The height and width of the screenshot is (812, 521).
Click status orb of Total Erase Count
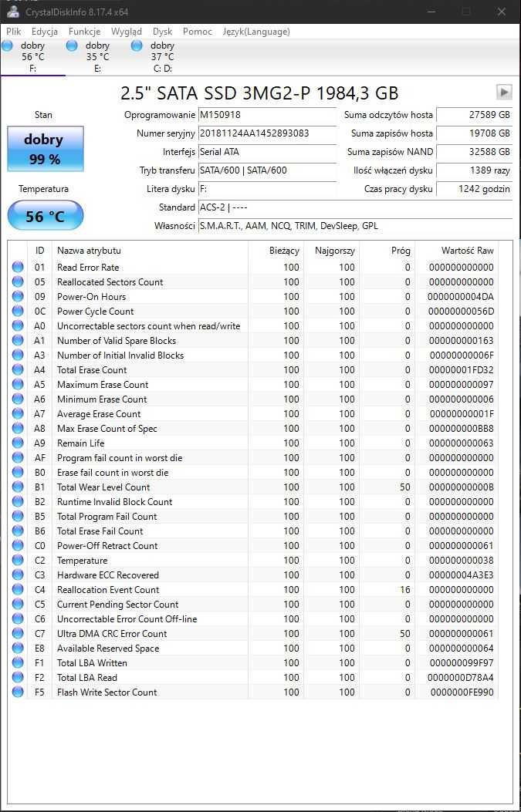coord(18,369)
